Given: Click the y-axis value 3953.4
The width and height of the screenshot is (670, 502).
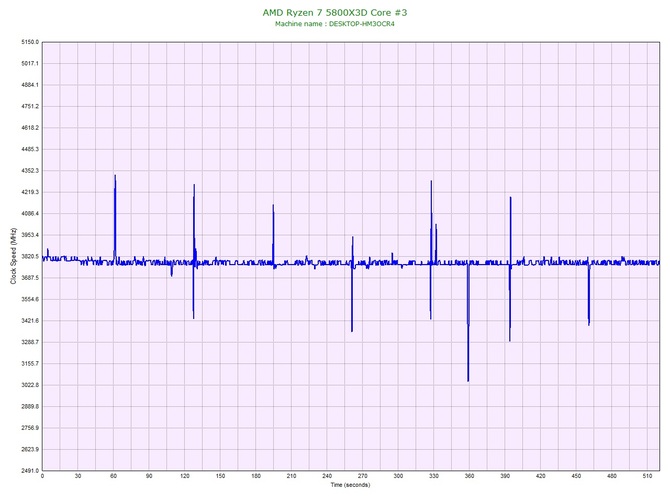Looking at the screenshot, I should pyautogui.click(x=30, y=235).
